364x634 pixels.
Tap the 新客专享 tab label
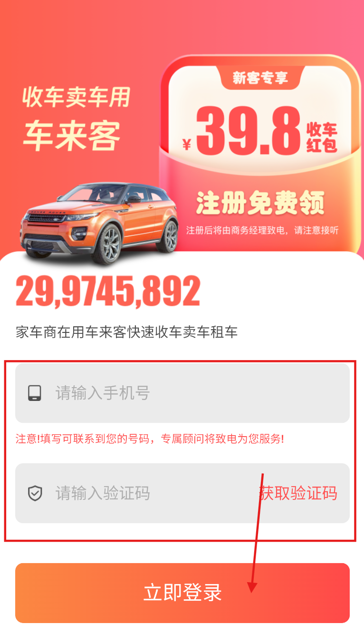tap(260, 78)
